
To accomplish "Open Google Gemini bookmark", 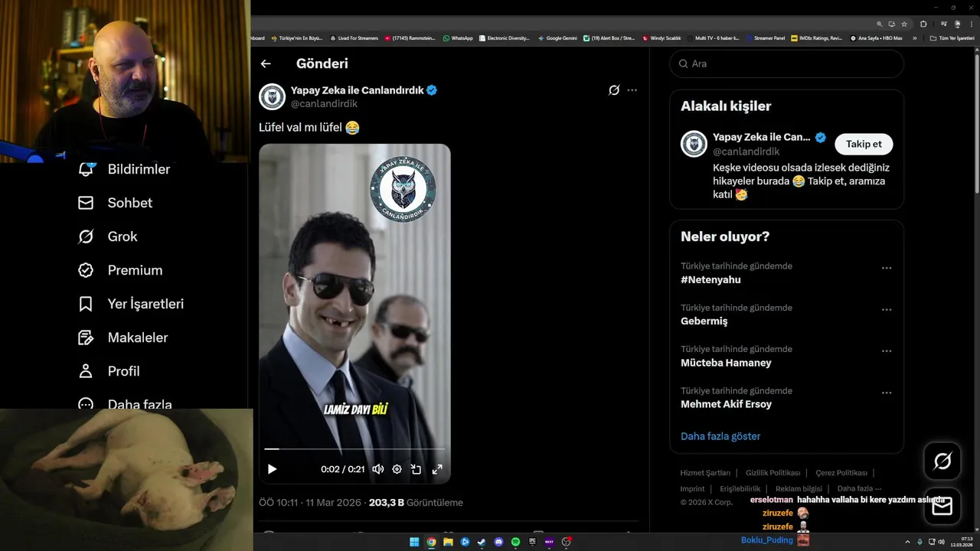I will (x=557, y=37).
